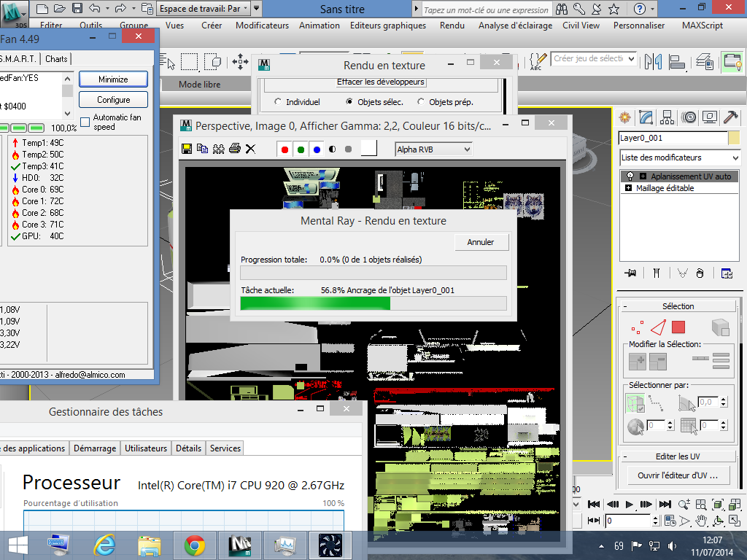Cancel the render with Annuler
747x560 pixels.
click(x=481, y=242)
